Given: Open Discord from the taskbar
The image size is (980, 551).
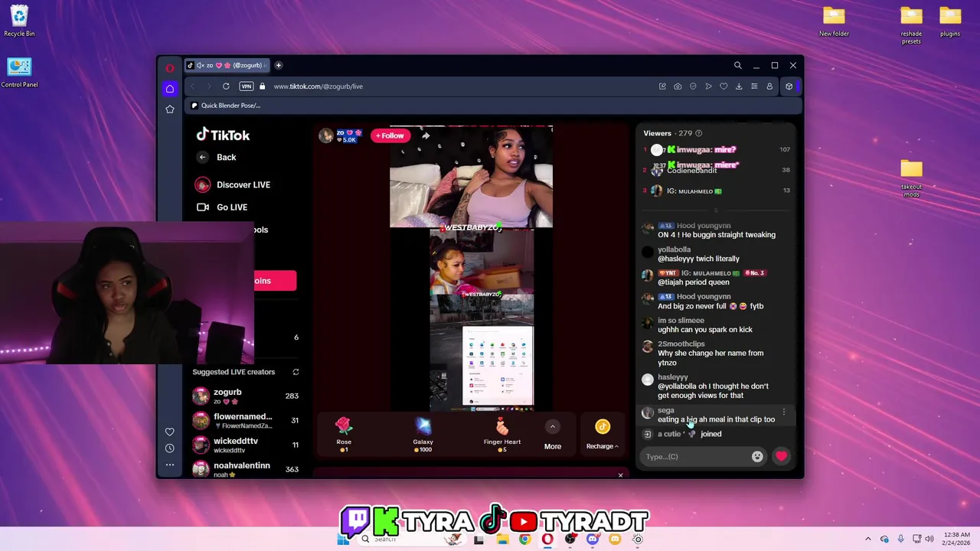Looking at the screenshot, I should pyautogui.click(x=592, y=540).
